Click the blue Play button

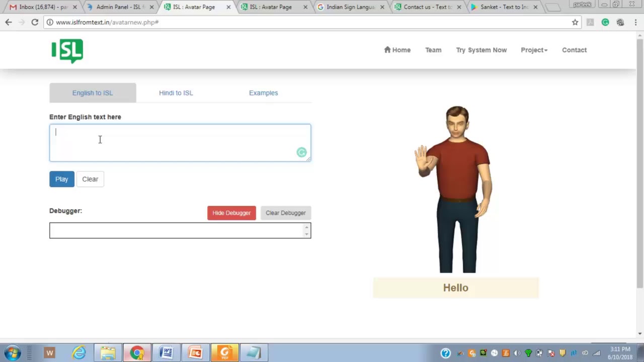click(x=61, y=179)
